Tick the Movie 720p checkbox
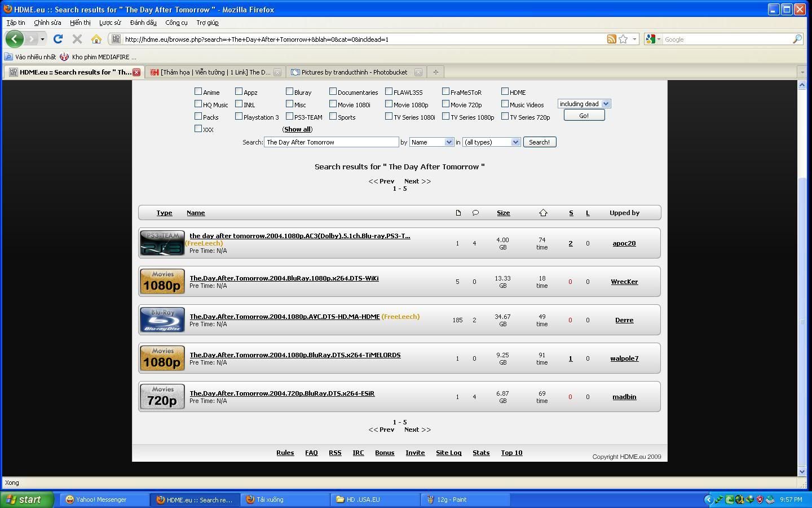Image resolution: width=812 pixels, height=508 pixels. 445,103
